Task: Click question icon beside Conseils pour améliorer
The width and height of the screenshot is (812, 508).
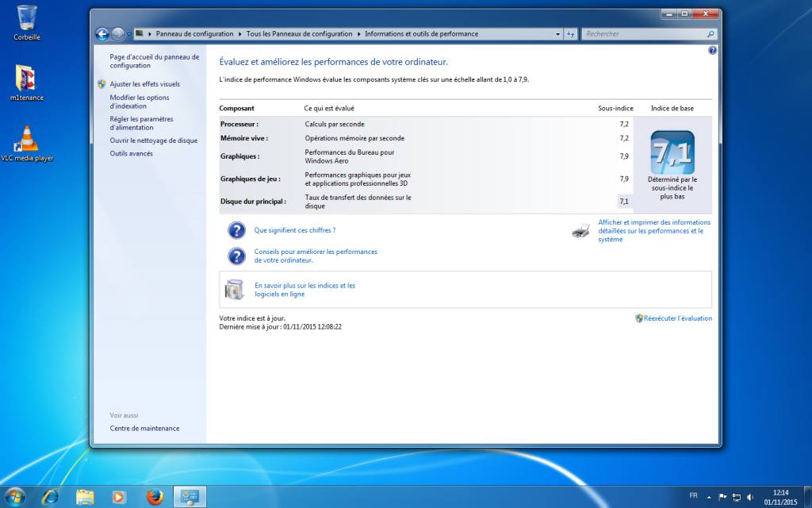Action: 236,256
